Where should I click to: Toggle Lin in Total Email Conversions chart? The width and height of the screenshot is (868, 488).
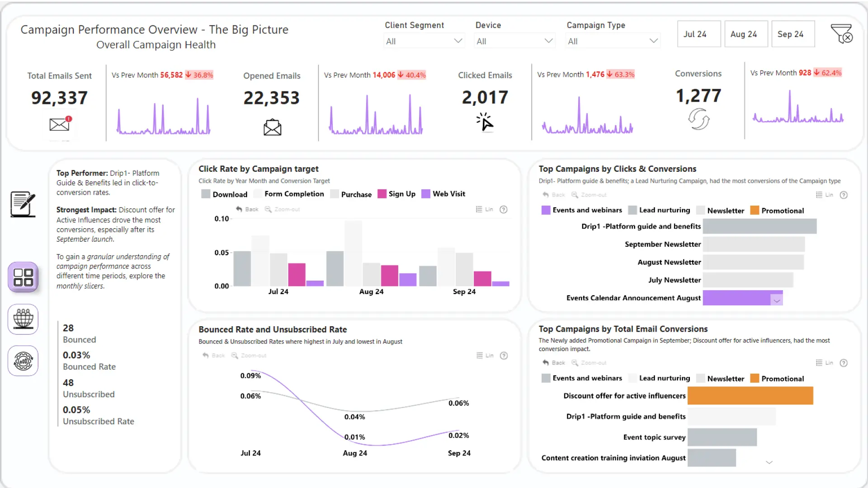point(824,363)
